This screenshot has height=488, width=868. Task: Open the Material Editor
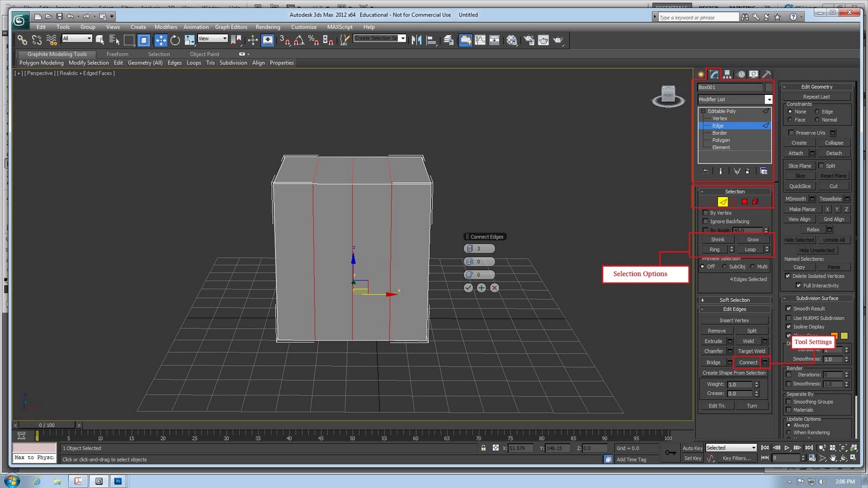[512, 40]
